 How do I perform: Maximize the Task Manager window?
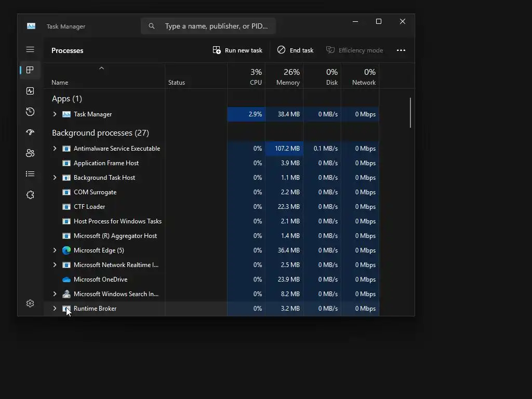(379, 21)
